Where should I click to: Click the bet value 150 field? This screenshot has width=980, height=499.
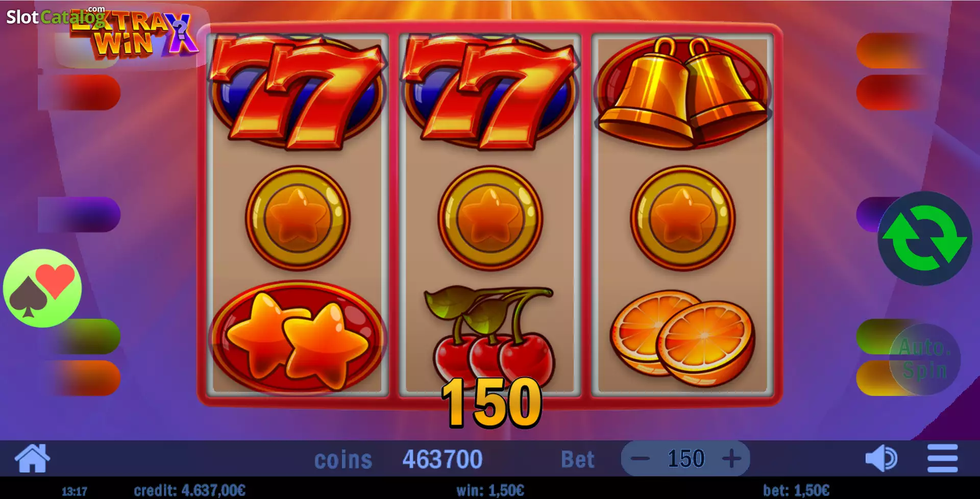(686, 458)
